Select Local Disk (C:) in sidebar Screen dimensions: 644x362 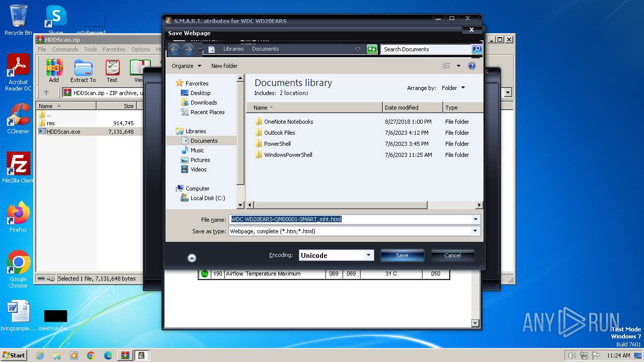click(203, 198)
